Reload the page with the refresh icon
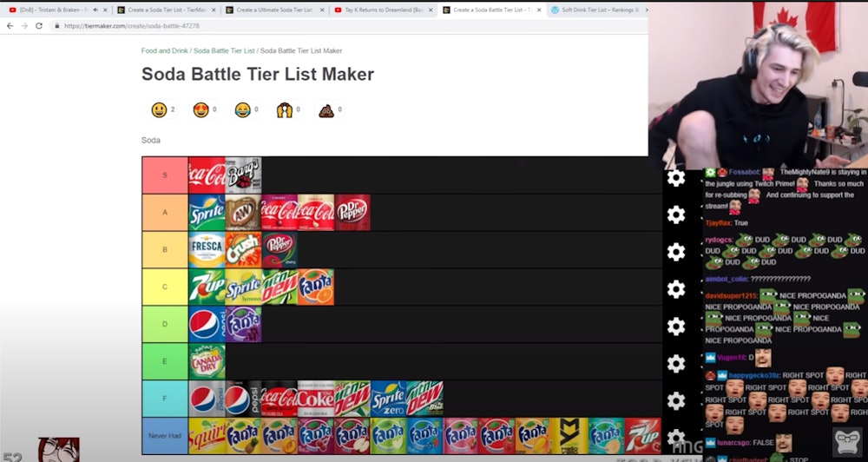868x462 pixels. pos(39,25)
